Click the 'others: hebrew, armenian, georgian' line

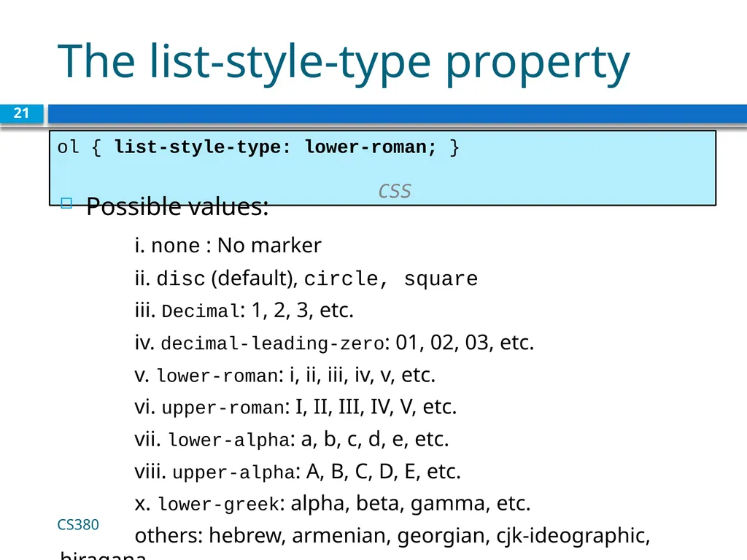point(392,536)
